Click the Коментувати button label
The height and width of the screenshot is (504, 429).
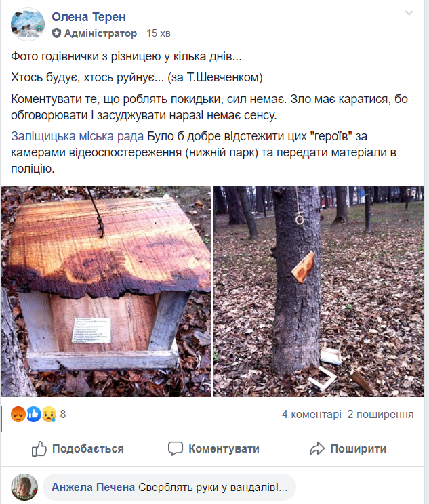point(224,448)
